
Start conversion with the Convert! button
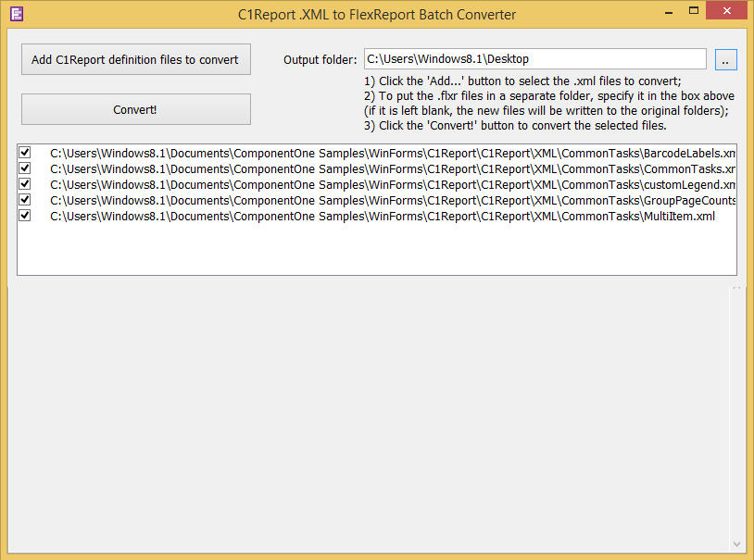point(136,109)
